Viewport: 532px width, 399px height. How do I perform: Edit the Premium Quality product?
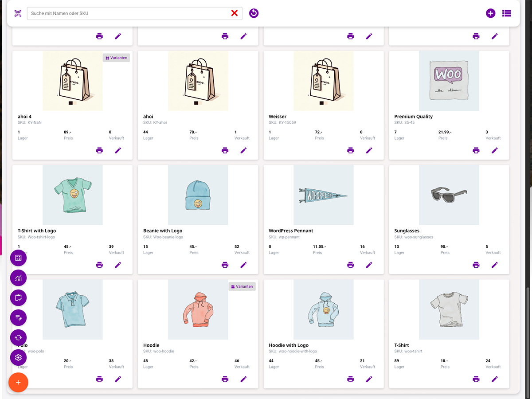(494, 150)
